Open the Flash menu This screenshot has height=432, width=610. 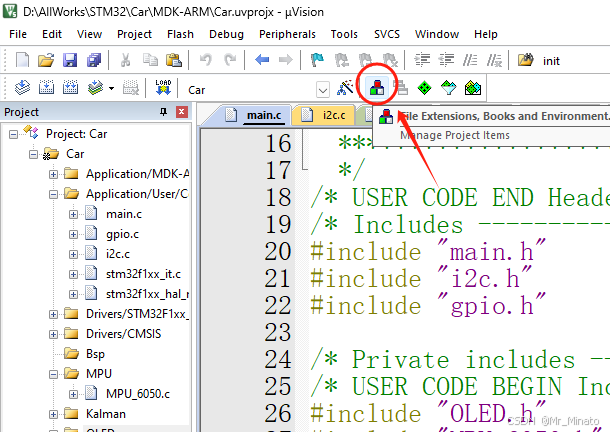180,34
